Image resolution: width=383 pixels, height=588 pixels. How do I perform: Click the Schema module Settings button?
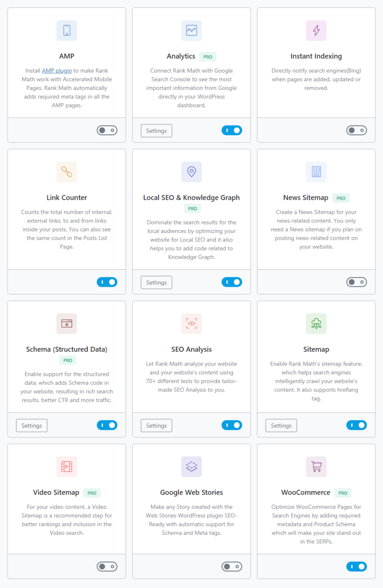[x=31, y=426]
